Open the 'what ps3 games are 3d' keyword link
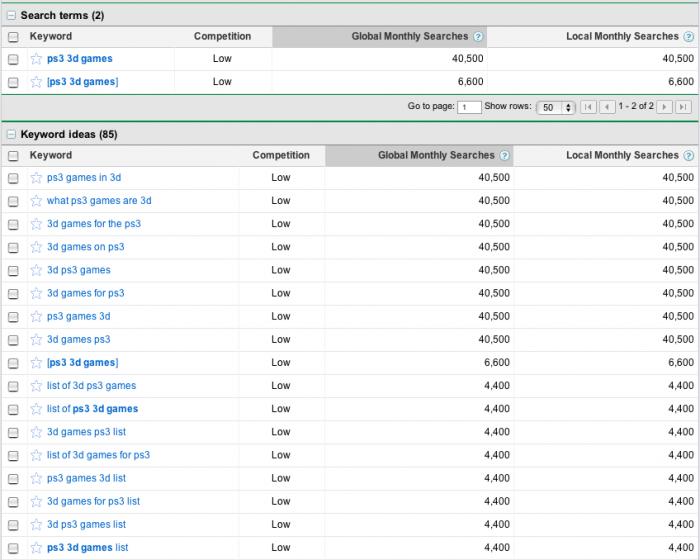The height and width of the screenshot is (560, 700). (x=99, y=201)
